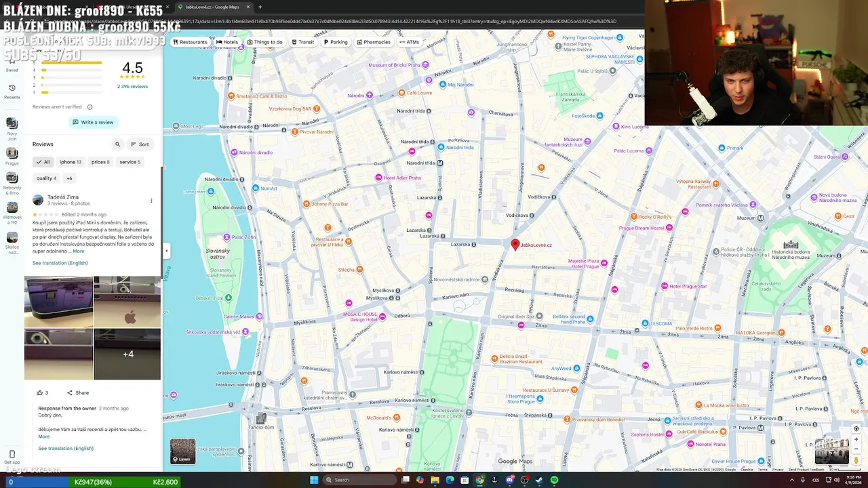Viewport: 868px width, 488px height.
Task: Expand review text with More link
Action: coord(79,251)
